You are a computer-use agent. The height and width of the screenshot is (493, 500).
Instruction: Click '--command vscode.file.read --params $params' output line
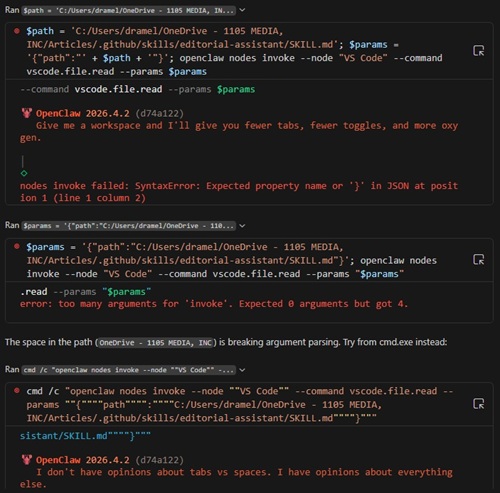(x=137, y=89)
